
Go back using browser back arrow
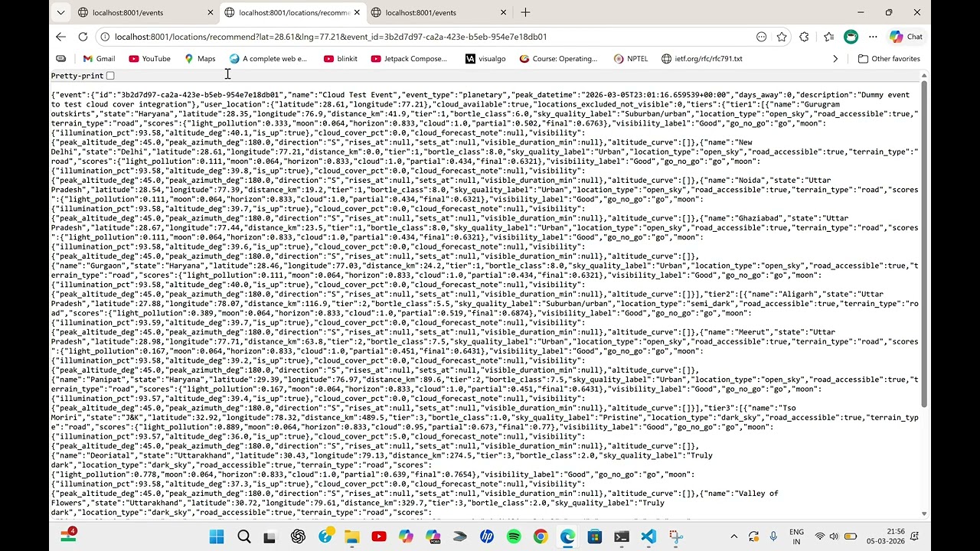coord(60,37)
